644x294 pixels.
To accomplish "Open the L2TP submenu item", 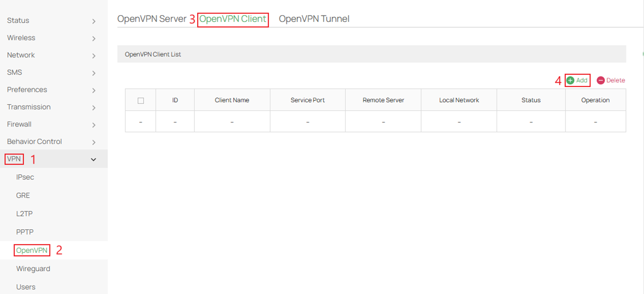I will (24, 214).
